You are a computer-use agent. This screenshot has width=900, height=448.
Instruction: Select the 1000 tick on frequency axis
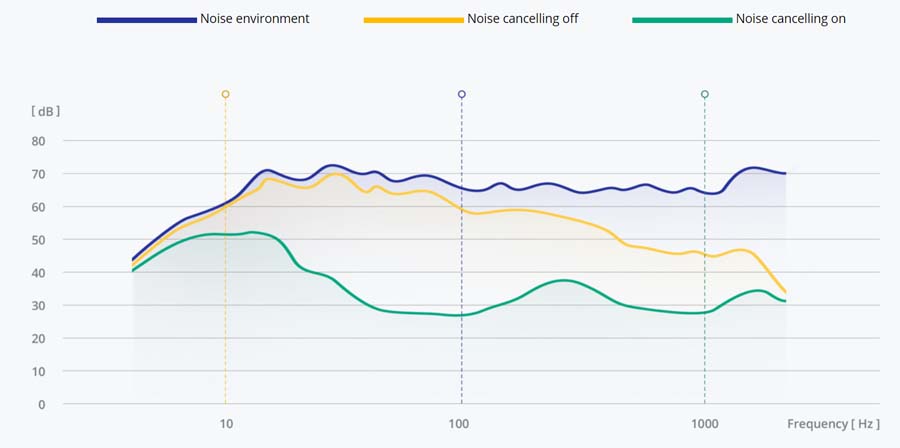pyautogui.click(x=705, y=424)
